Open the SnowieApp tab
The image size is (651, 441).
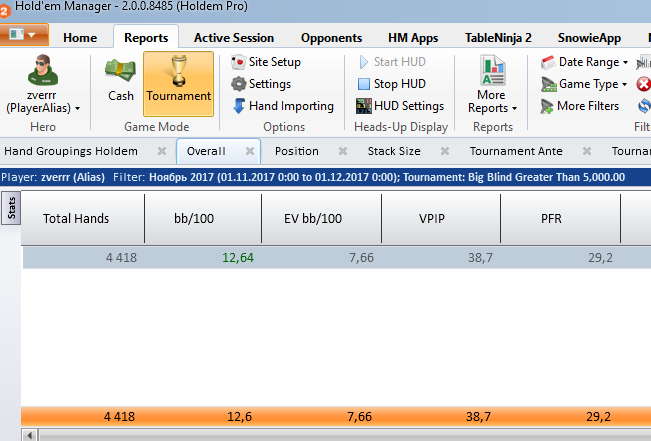[x=589, y=38]
